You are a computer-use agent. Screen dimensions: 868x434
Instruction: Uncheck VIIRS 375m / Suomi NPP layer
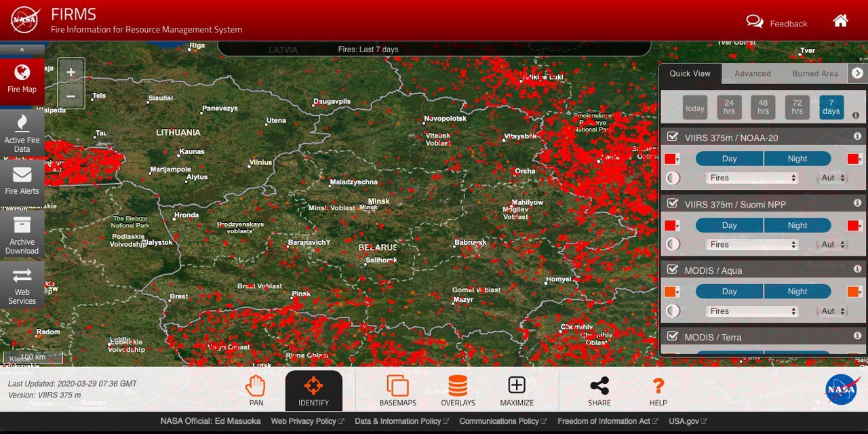tap(673, 203)
